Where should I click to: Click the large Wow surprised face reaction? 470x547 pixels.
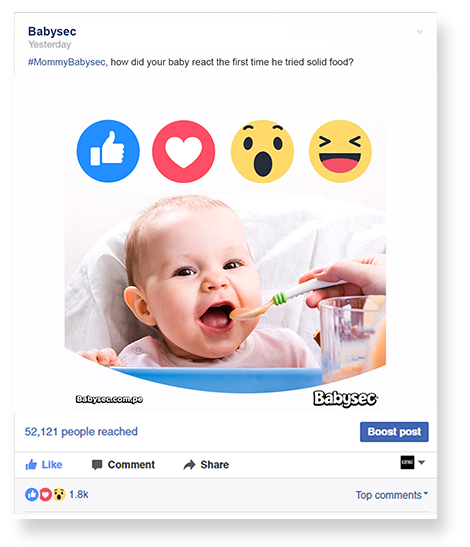tap(262, 151)
